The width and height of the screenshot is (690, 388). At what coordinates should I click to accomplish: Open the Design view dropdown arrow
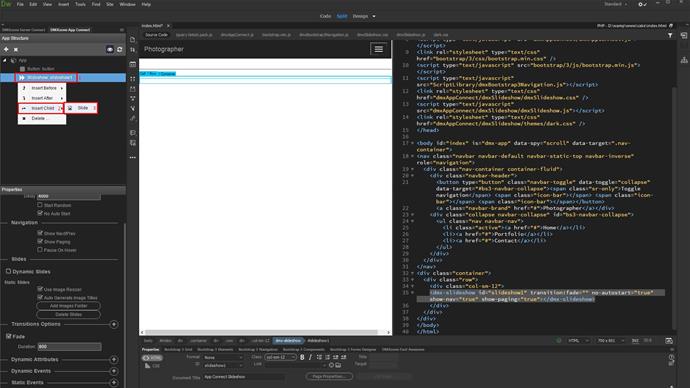(x=374, y=16)
